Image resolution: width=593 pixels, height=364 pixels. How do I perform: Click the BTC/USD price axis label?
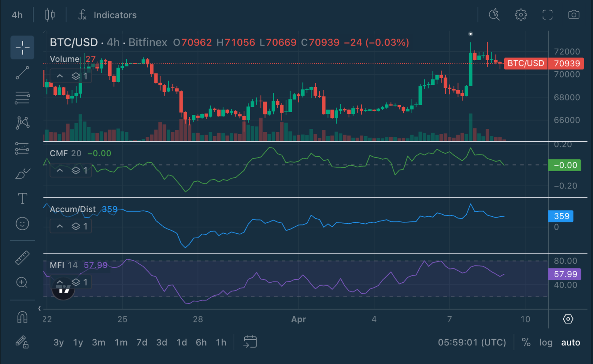coord(526,63)
